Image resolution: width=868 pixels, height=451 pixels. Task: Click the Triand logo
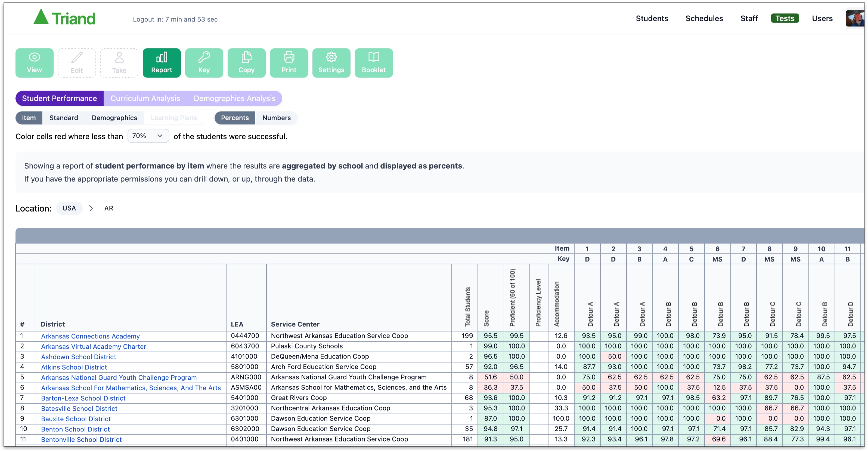(x=64, y=17)
